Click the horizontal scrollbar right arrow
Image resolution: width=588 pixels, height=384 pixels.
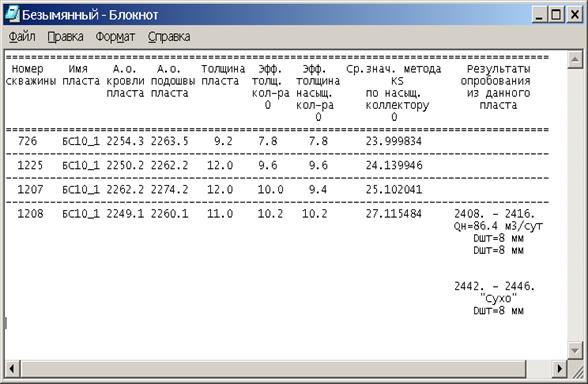click(559, 369)
